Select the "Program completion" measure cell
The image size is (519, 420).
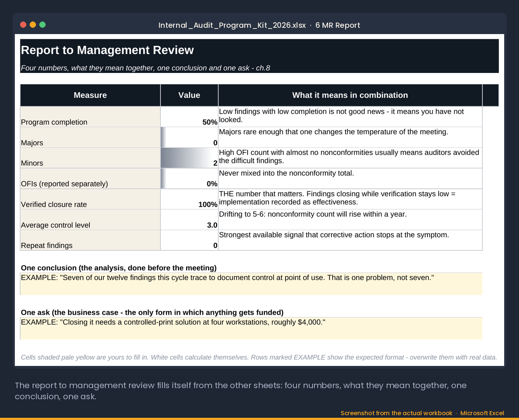[x=90, y=117]
